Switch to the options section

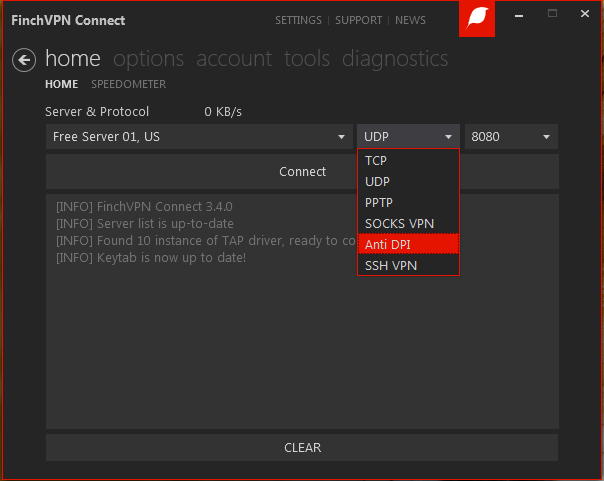pos(148,59)
